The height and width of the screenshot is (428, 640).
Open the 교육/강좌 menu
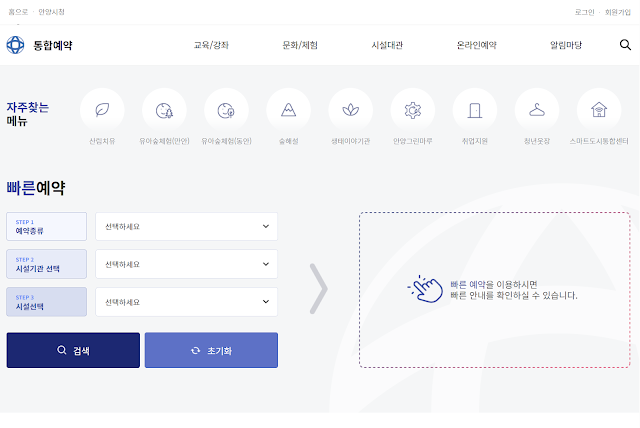tap(211, 45)
